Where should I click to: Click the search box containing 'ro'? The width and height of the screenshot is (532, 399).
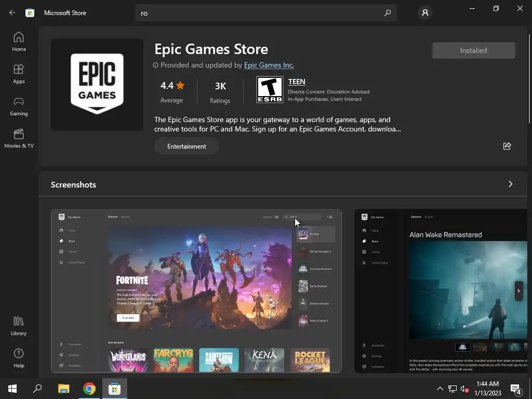[x=266, y=13]
